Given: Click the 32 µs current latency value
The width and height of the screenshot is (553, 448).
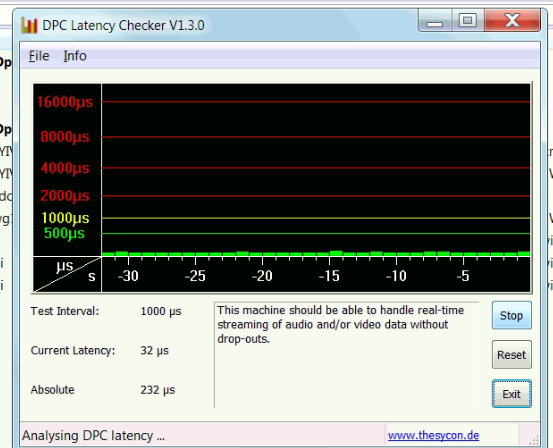Looking at the screenshot, I should pos(154,350).
